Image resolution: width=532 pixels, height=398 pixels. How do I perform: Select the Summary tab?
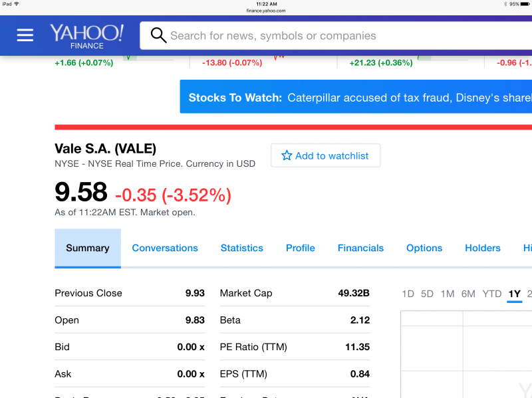[87, 248]
